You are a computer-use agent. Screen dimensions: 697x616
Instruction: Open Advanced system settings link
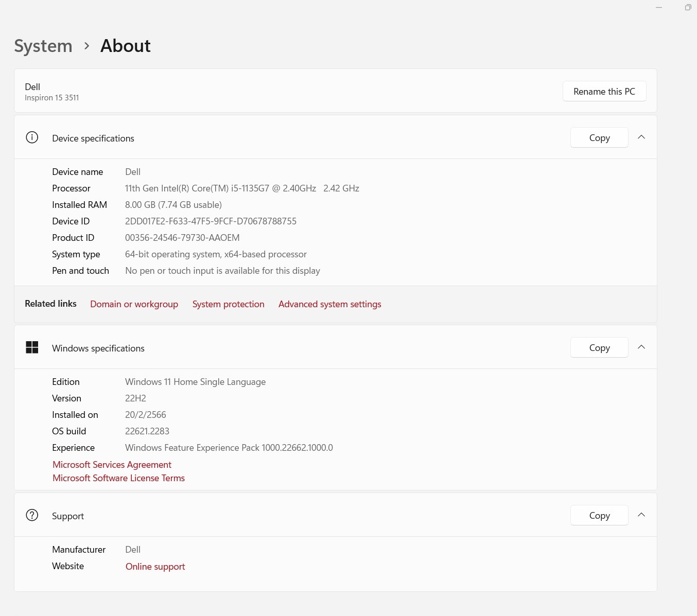click(x=329, y=304)
